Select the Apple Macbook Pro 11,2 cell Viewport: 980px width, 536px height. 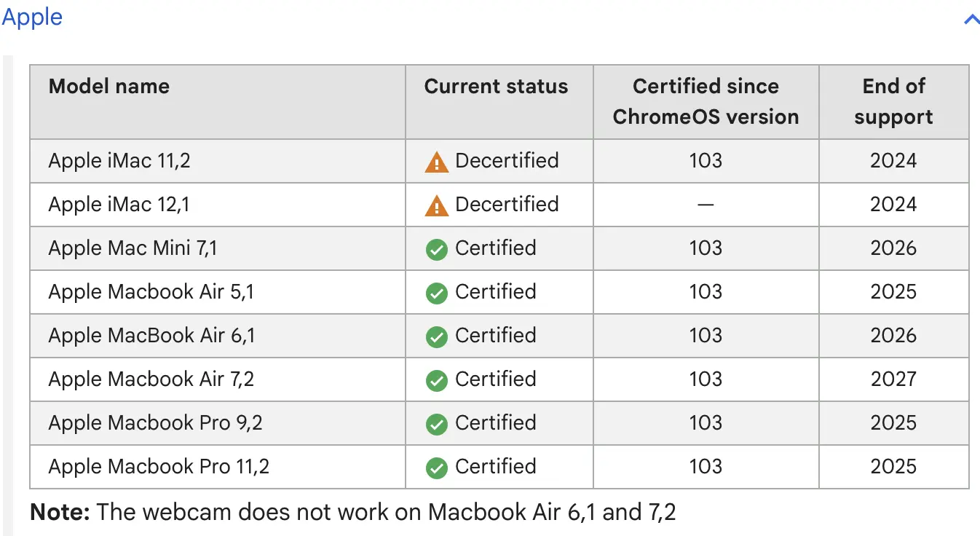(159, 467)
